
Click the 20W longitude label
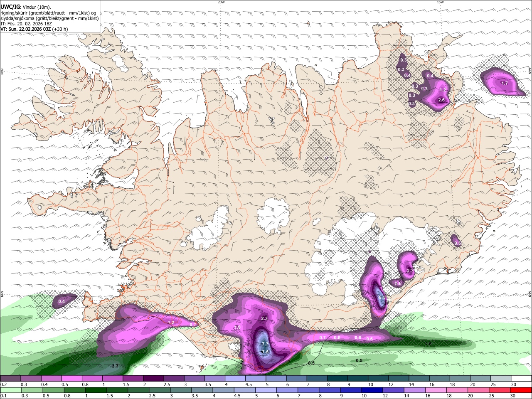click(221, 2)
